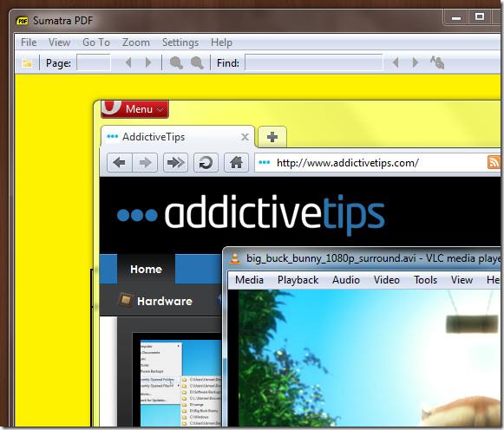Click the open file folder icon

[27, 63]
